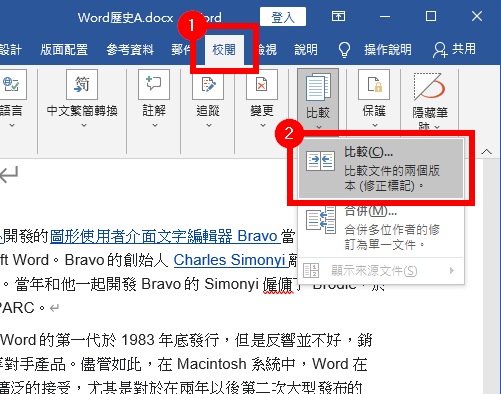Switch to the 版面配置 tab

point(64,50)
